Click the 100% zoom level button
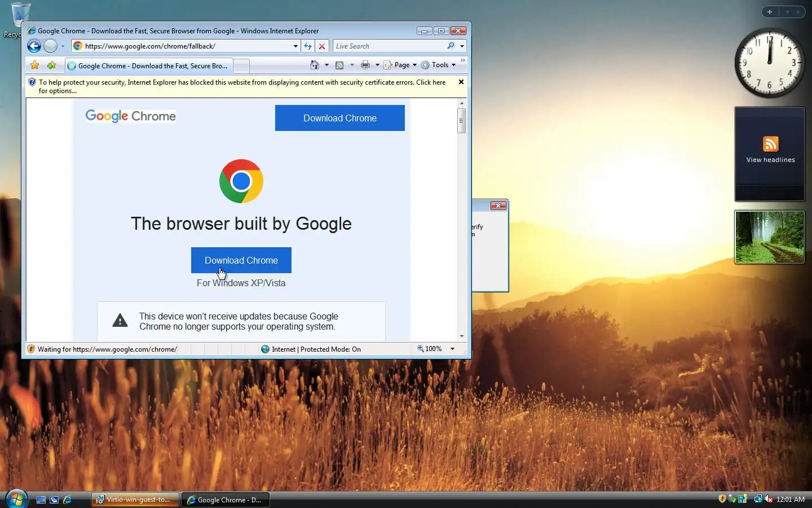The image size is (812, 508). pos(430,349)
